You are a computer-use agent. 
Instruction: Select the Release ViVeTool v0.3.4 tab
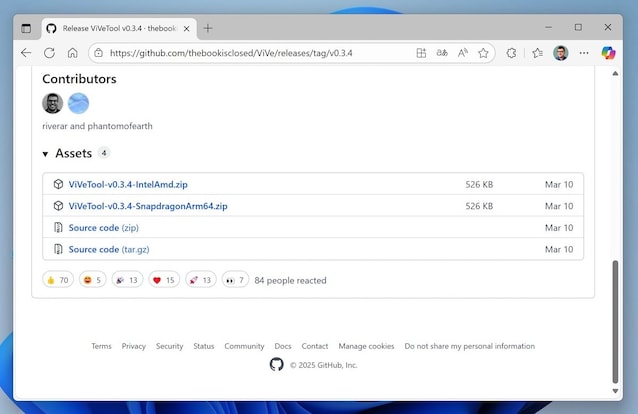point(118,28)
